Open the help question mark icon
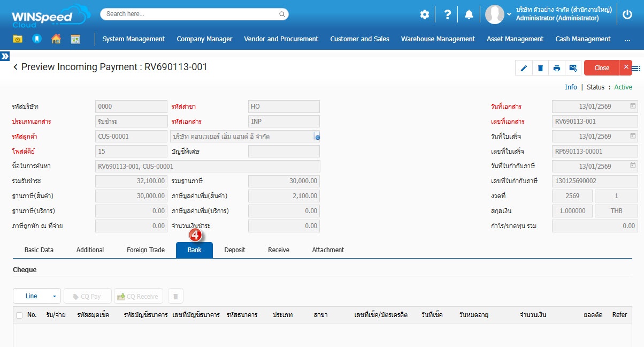 [x=448, y=14]
